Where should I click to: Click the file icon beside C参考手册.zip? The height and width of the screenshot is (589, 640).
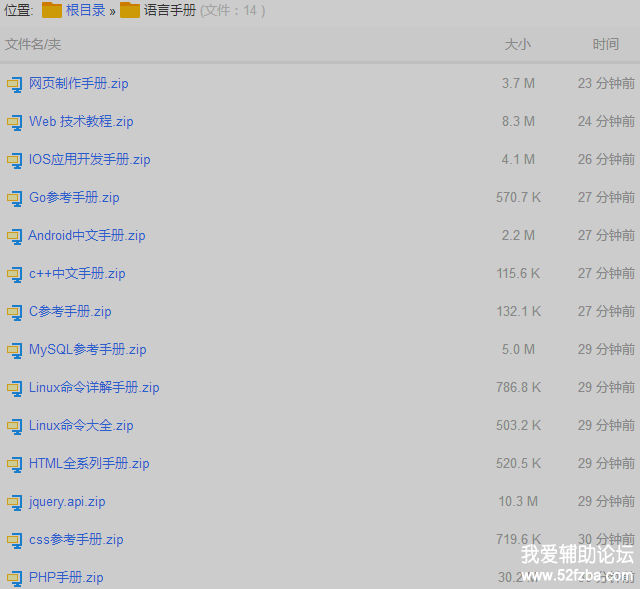coord(14,312)
